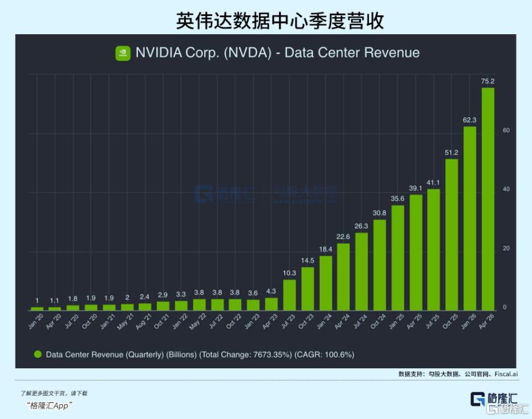The image size is (532, 419).
Task: Click the Oct '20 x-axis label
Action: tap(90, 322)
